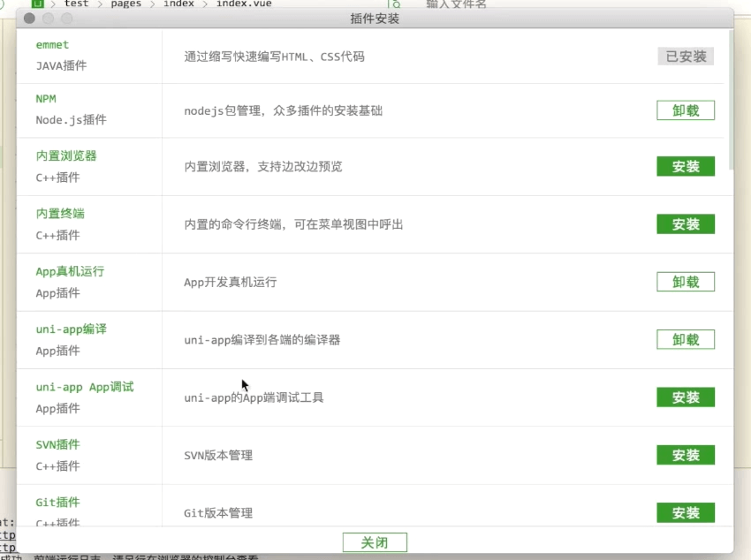Install the SVN插件 plugin

tap(686, 455)
